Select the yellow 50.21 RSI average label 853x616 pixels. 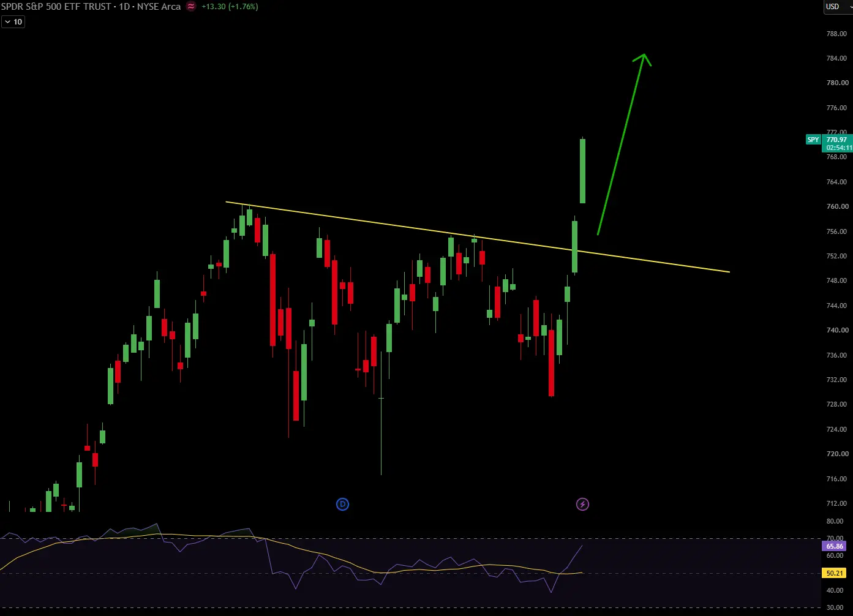pos(834,573)
